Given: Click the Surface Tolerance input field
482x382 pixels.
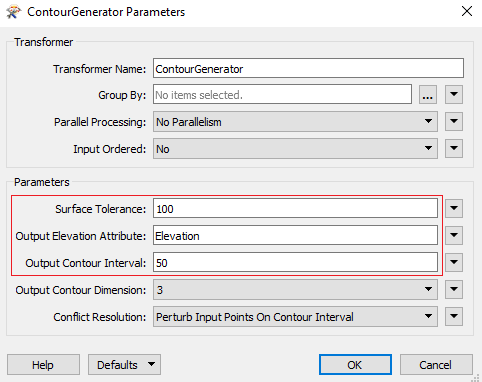Looking at the screenshot, I should (x=295, y=209).
